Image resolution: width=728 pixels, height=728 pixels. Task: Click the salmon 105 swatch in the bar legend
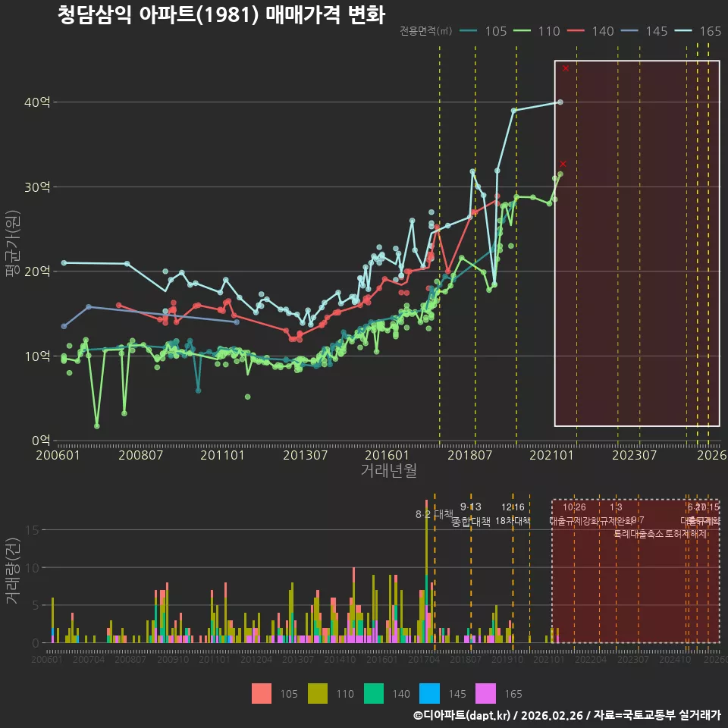click(262, 694)
